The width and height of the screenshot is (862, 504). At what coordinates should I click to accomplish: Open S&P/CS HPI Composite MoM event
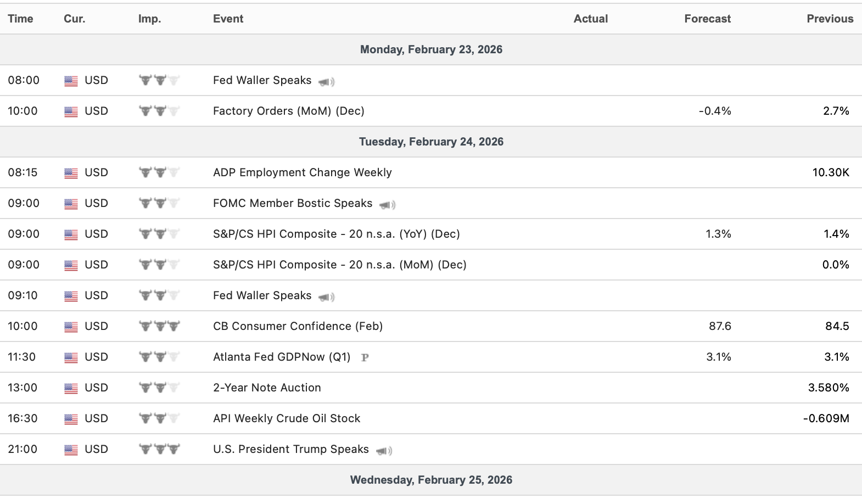(x=339, y=265)
